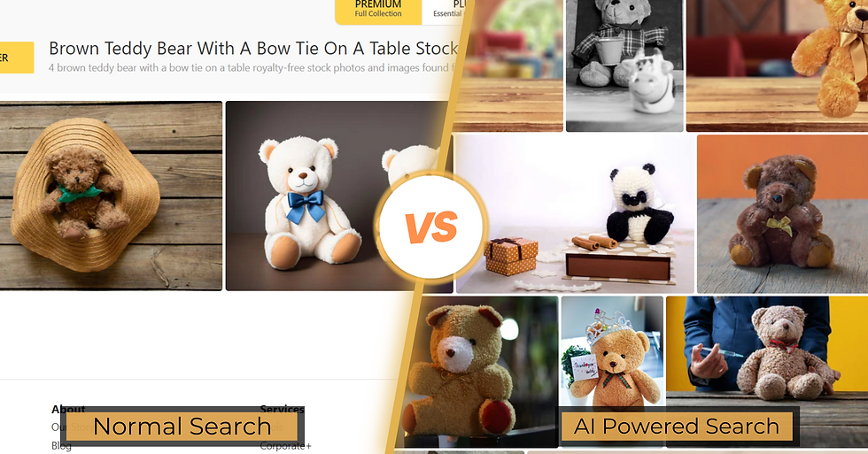Screen dimensions: 868x454
Task: Click the Normal Search label
Action: [182, 427]
